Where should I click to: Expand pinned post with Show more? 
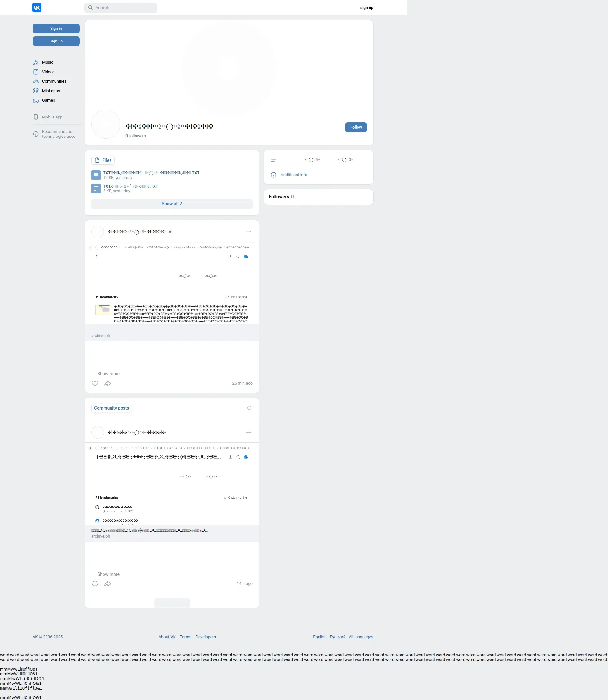click(x=108, y=374)
